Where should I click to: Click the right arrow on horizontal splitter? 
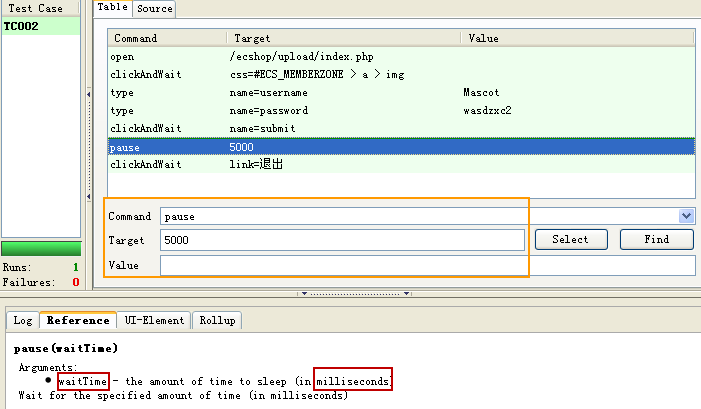(406, 294)
